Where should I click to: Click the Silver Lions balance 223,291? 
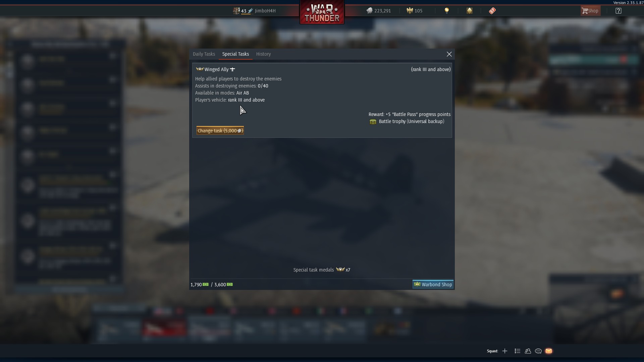[x=379, y=11]
